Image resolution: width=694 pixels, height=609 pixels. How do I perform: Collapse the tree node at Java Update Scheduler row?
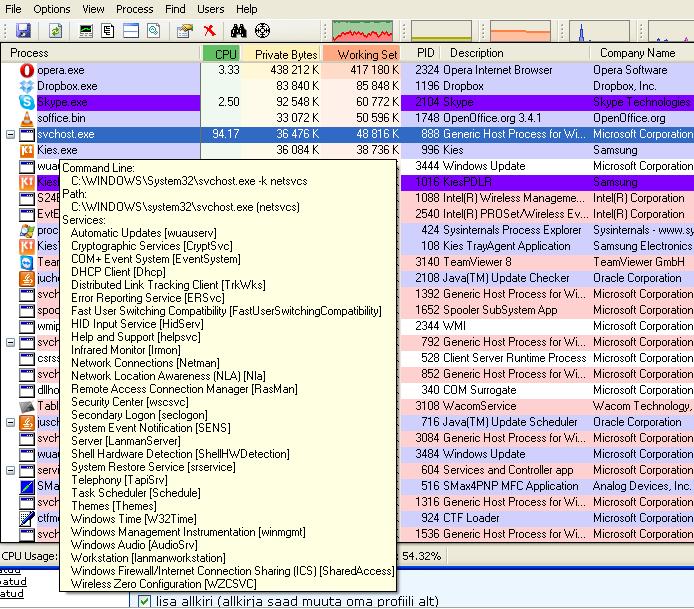11,422
